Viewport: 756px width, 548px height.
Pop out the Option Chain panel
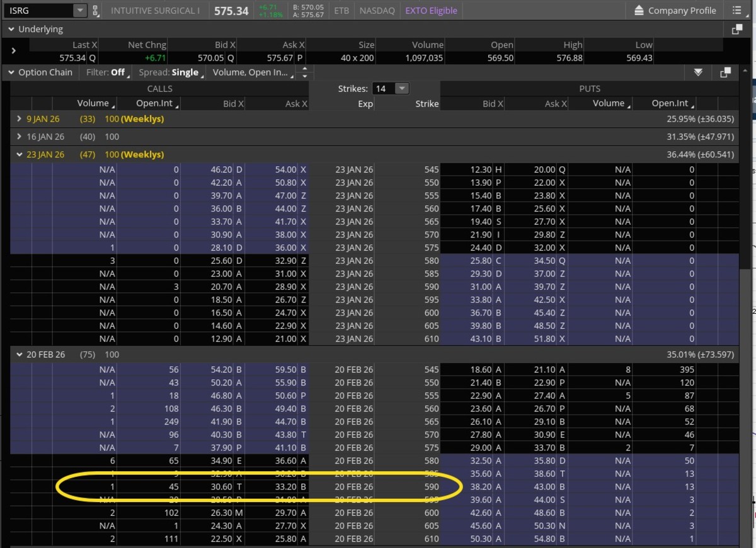pyautogui.click(x=725, y=72)
